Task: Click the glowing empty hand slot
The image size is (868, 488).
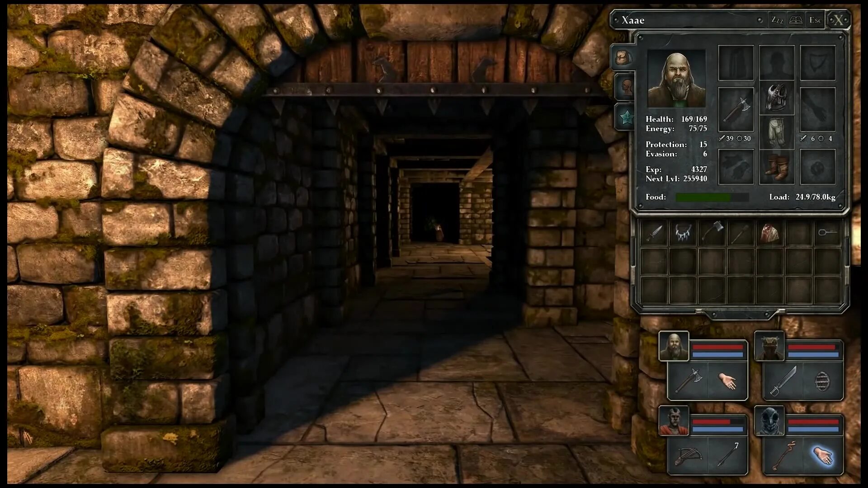Action: coord(822,455)
